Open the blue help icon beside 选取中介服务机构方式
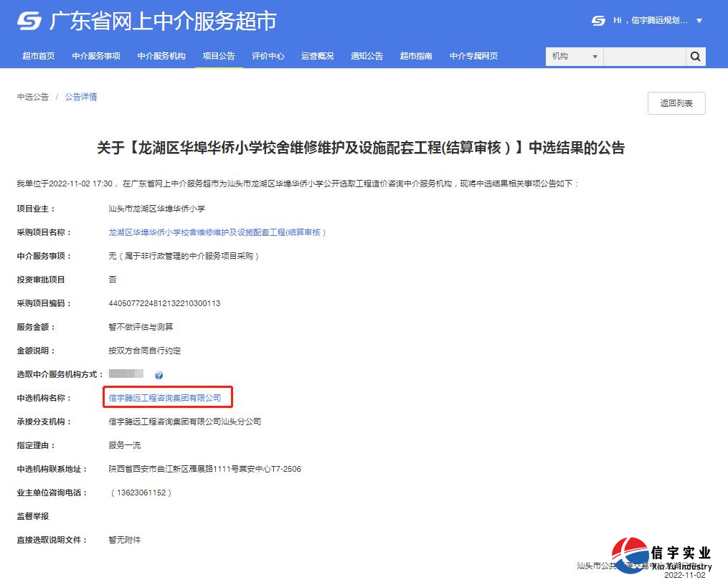Screen dimensions: 728x585 [159, 374]
